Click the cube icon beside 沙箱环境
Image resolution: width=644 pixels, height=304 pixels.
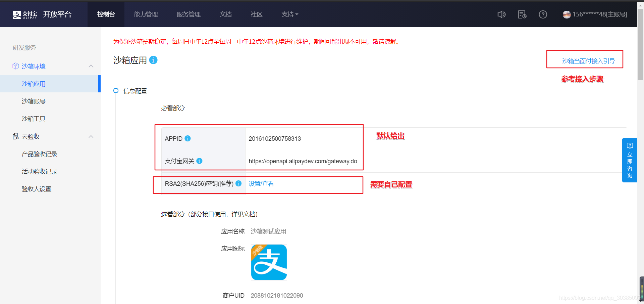15,66
